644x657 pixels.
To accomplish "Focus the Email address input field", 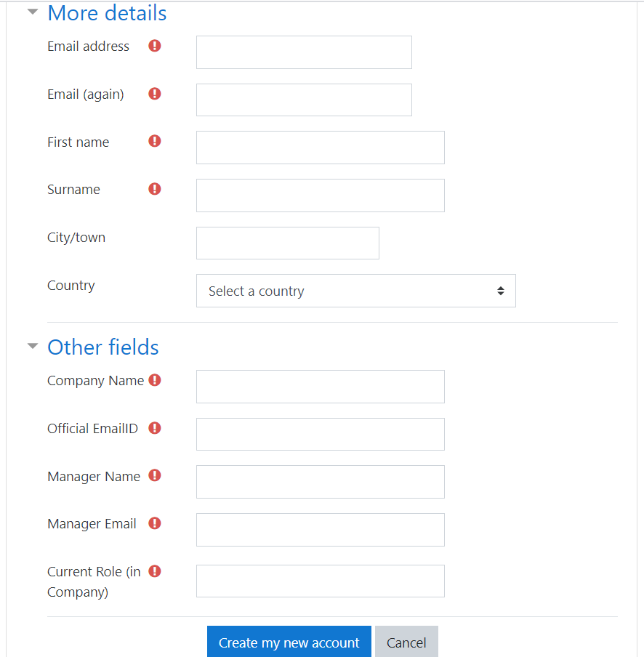I will [x=304, y=52].
